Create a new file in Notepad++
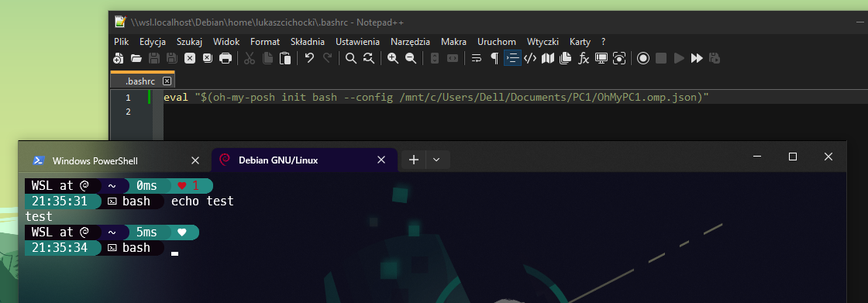The image size is (868, 303). click(118, 58)
